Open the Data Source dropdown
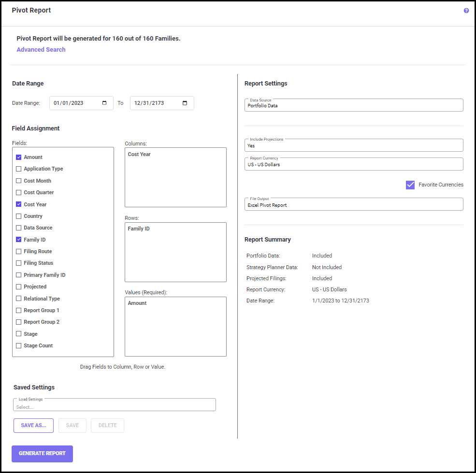The height and width of the screenshot is (473, 476). tap(354, 105)
